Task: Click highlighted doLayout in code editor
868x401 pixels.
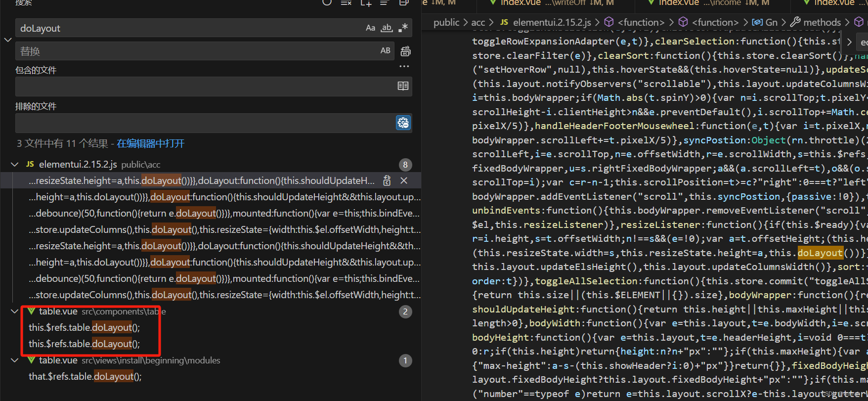Action: [x=820, y=253]
